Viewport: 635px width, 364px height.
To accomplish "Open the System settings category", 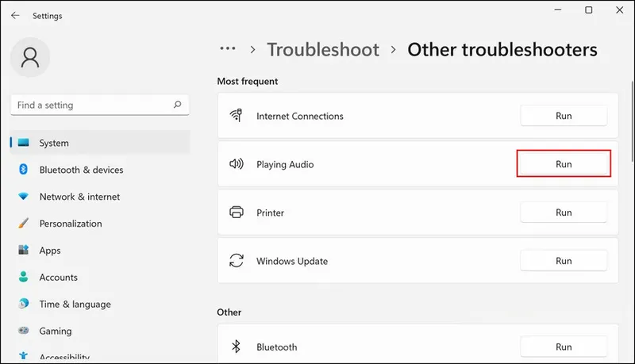I will point(100,143).
